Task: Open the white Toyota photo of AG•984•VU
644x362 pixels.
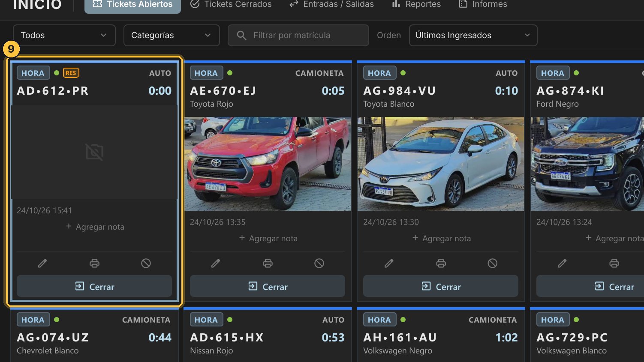Action: click(441, 164)
